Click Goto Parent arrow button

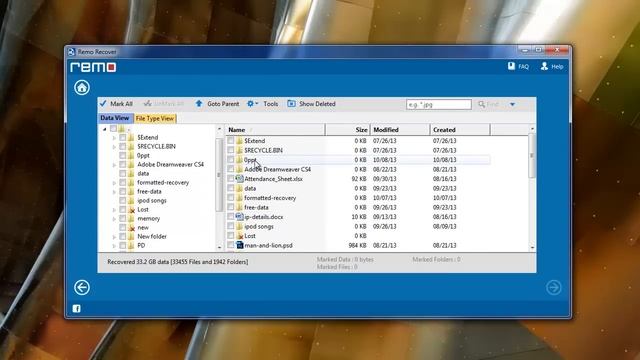tap(217, 104)
